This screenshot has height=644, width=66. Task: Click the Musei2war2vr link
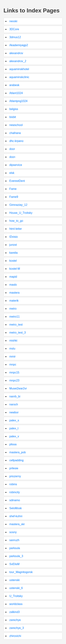click(x=18, y=389)
